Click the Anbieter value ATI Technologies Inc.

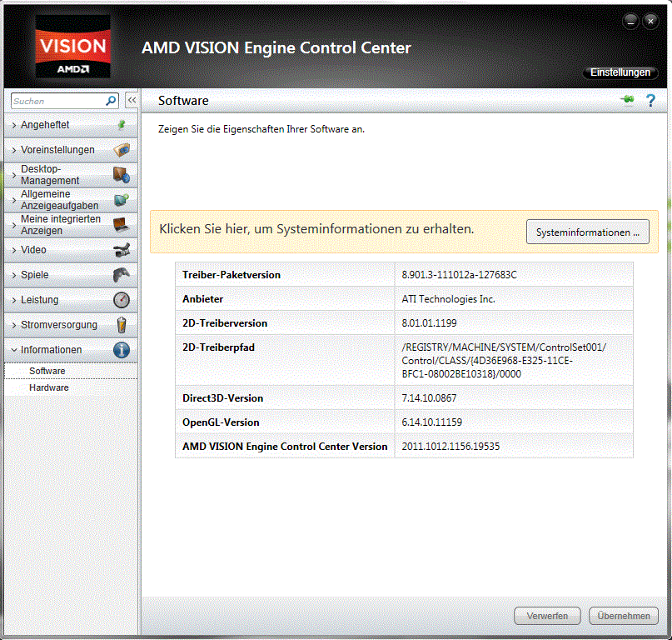448,299
